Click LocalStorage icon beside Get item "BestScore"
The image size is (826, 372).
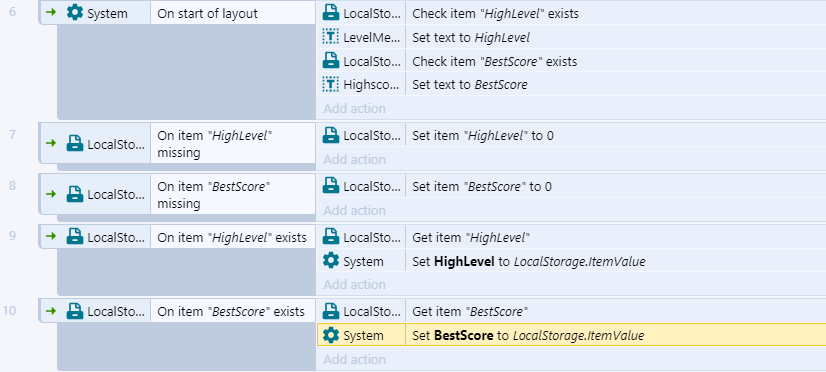pos(331,311)
